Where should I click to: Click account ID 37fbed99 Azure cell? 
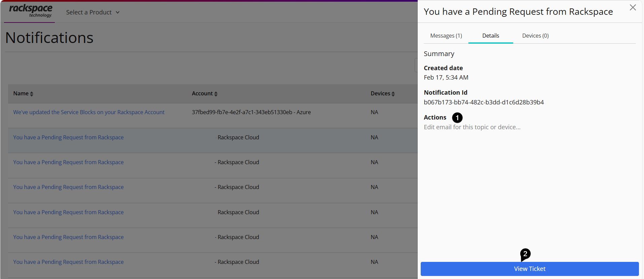(251, 112)
